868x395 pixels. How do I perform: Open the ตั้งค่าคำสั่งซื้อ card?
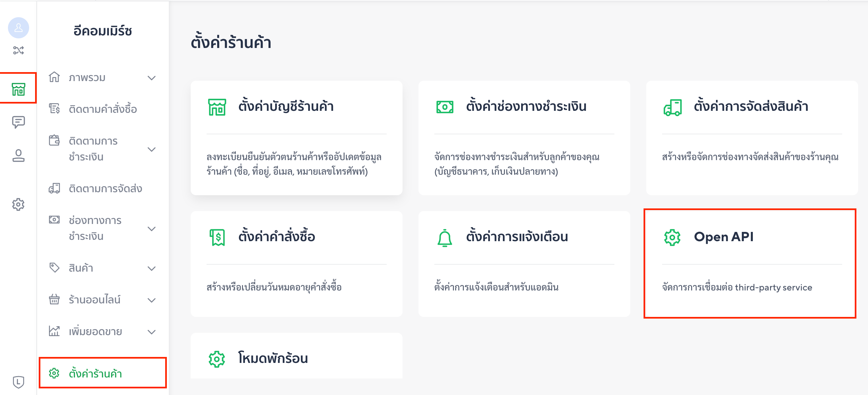coord(297,264)
